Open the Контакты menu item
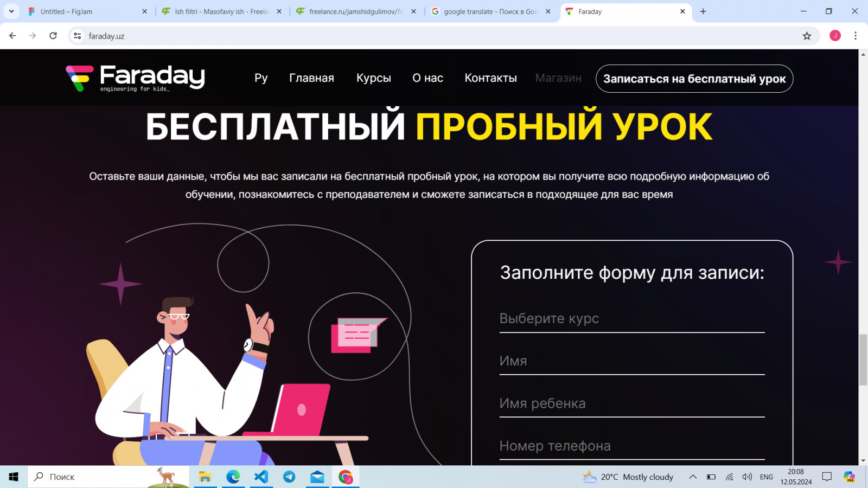The width and height of the screenshot is (868, 488). 490,78
